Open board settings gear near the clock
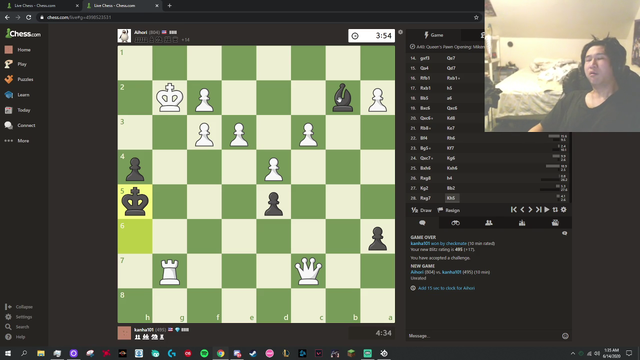Viewport: 640px width, 360px height. [x=400, y=32]
